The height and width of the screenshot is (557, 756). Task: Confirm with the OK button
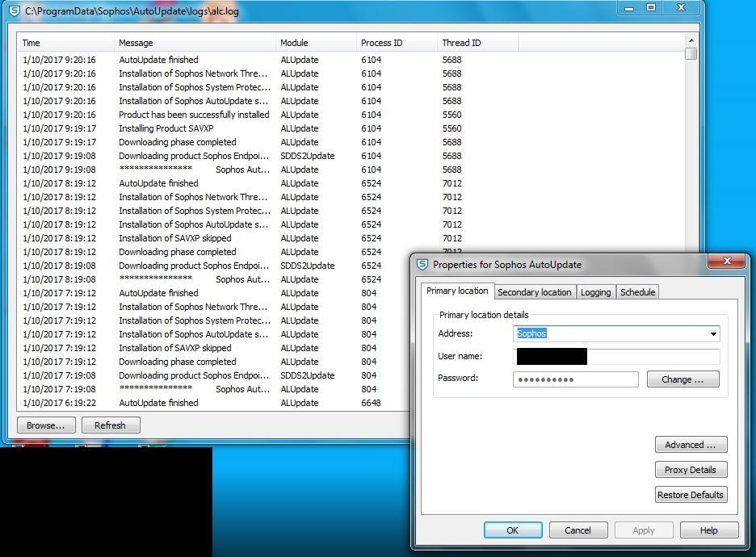pos(513,530)
